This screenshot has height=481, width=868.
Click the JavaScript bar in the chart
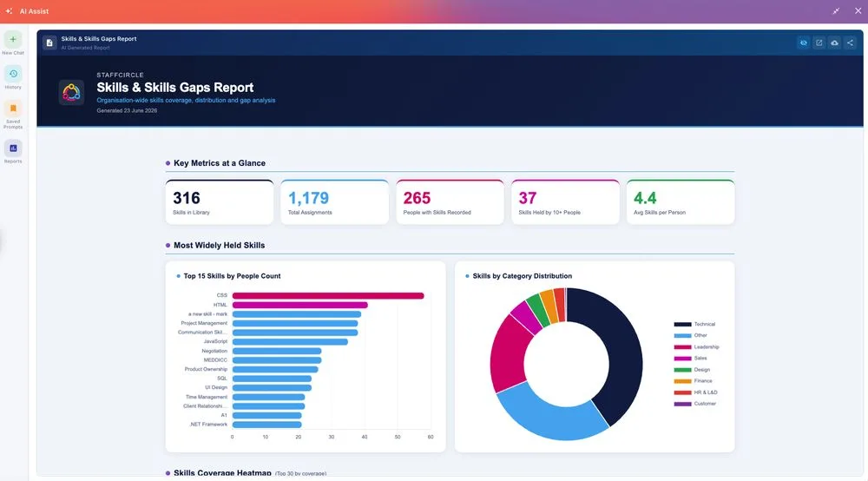click(290, 341)
